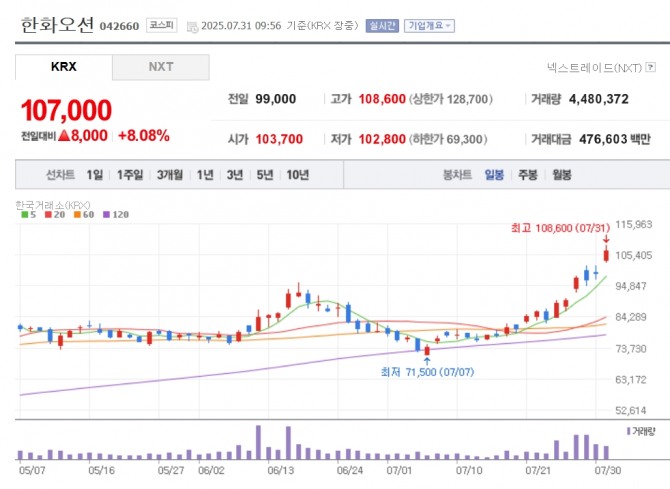Click the change rate +8.08%
This screenshot has height=489, width=670.
tap(144, 136)
